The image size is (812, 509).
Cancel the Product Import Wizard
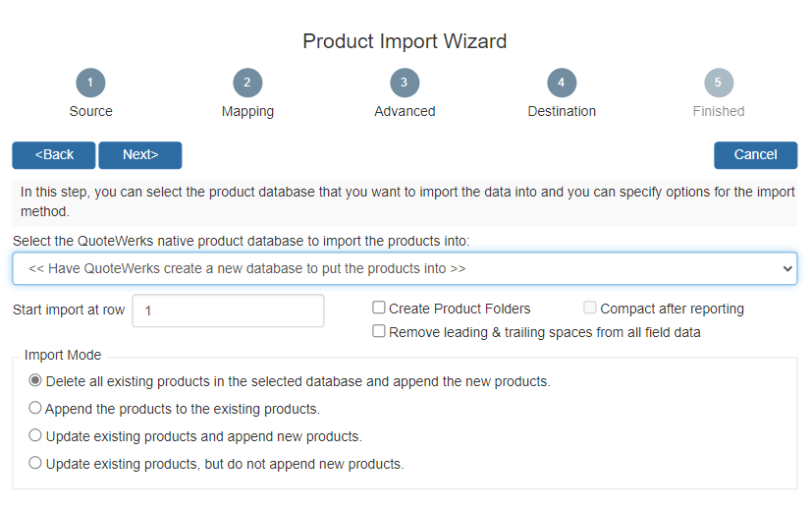click(755, 155)
